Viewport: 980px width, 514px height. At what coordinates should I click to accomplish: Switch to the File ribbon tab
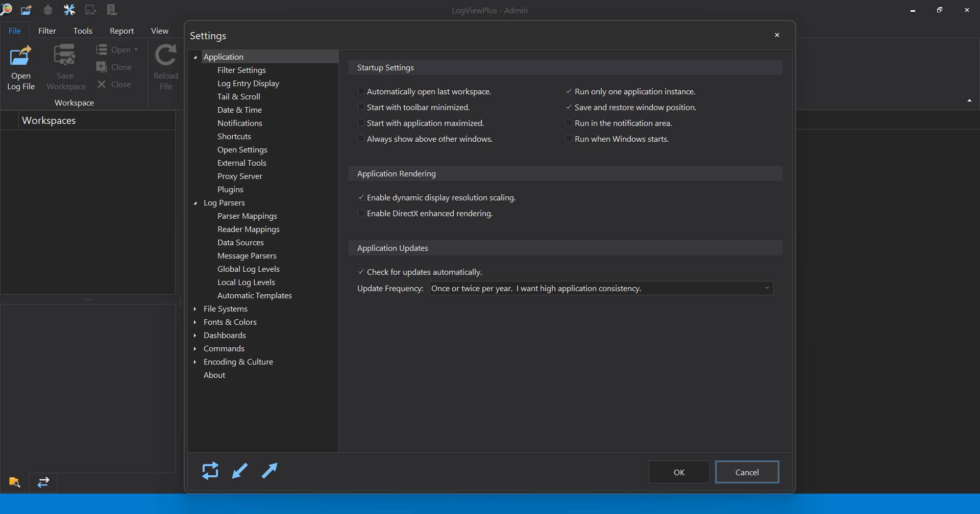coord(15,31)
